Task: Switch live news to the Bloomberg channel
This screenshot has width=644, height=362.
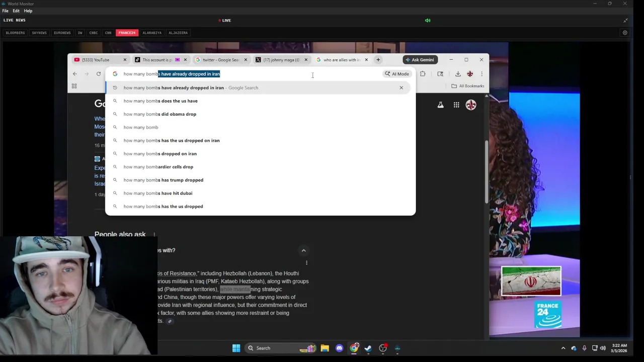Action: (15, 33)
